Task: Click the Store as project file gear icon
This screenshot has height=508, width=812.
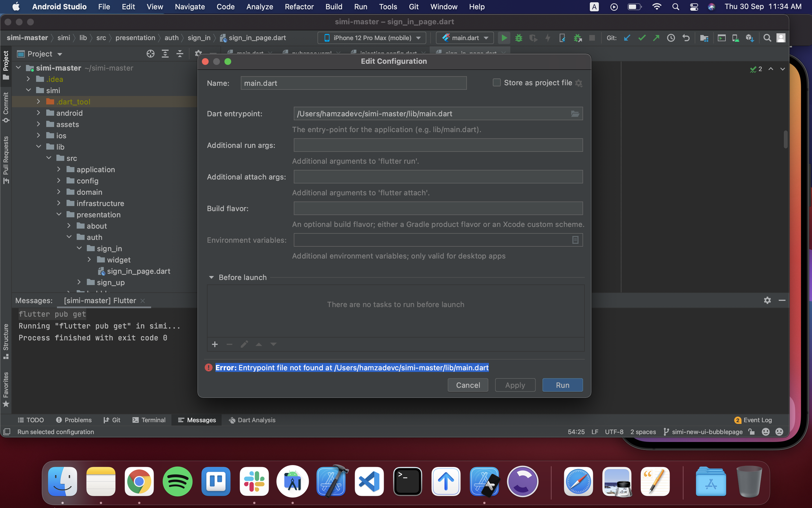Action: click(x=579, y=83)
